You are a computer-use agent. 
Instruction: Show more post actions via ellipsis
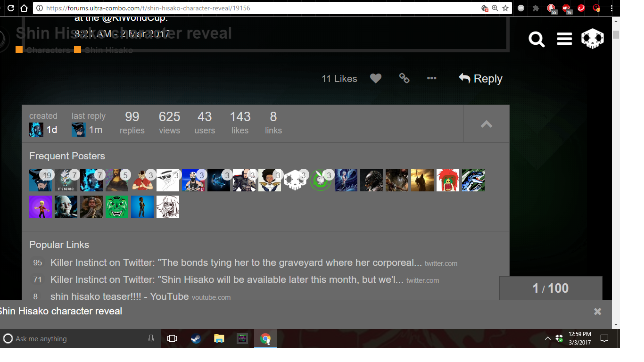click(431, 78)
